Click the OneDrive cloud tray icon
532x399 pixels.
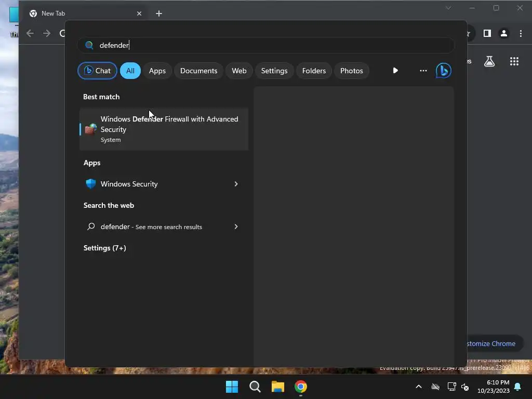[435, 387]
